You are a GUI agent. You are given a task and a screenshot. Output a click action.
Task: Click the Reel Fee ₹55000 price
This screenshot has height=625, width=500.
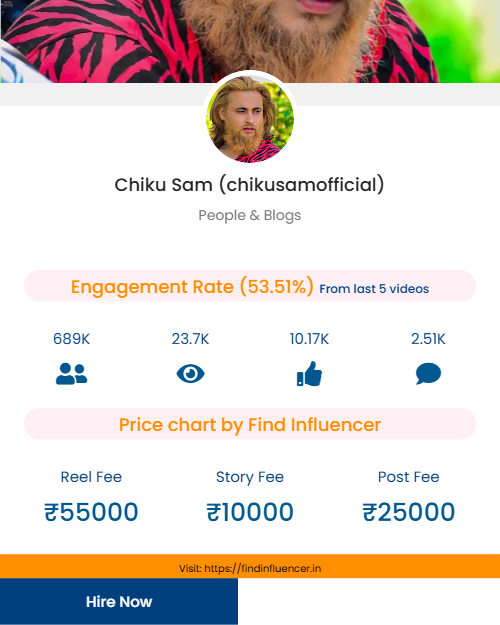[x=91, y=512]
